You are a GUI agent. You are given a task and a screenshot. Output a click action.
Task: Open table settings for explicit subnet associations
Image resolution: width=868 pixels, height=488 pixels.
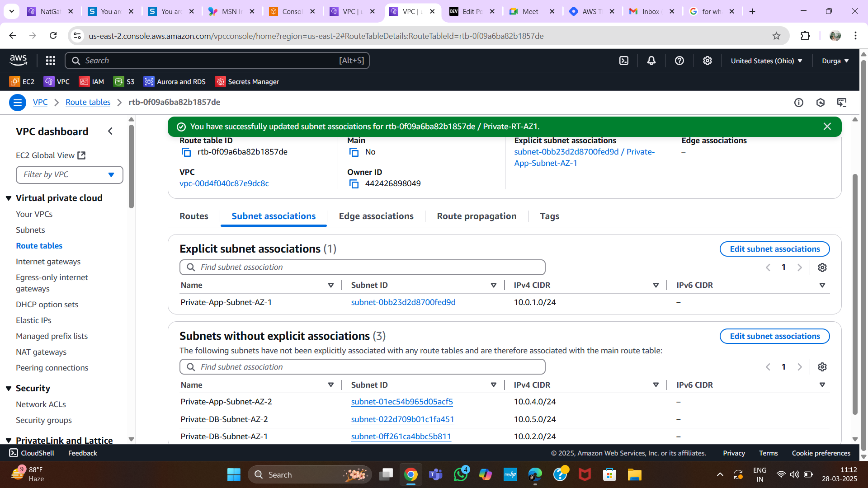(x=822, y=267)
